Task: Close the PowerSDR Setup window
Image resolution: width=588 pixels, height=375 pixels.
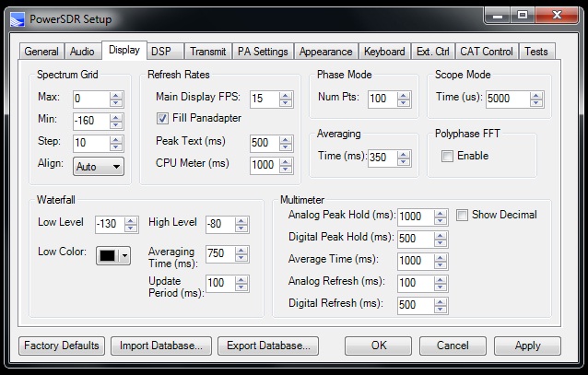Action: 557,16
